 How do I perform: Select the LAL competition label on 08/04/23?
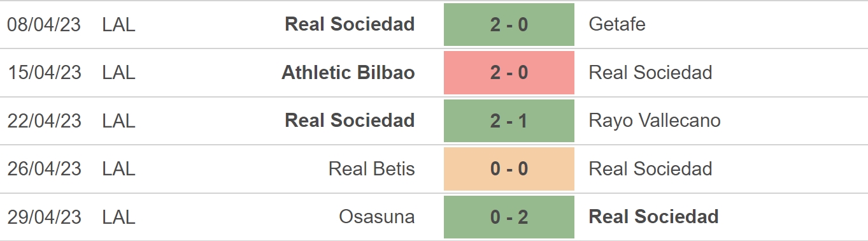point(119,24)
